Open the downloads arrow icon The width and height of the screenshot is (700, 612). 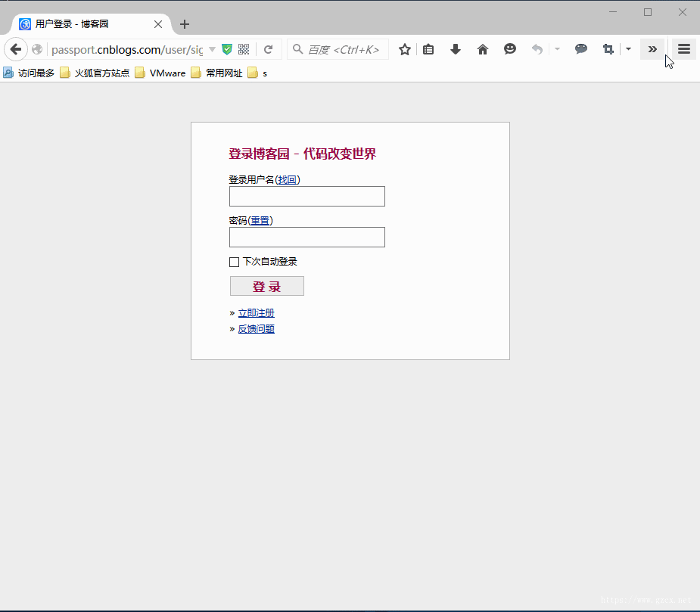[x=456, y=49]
